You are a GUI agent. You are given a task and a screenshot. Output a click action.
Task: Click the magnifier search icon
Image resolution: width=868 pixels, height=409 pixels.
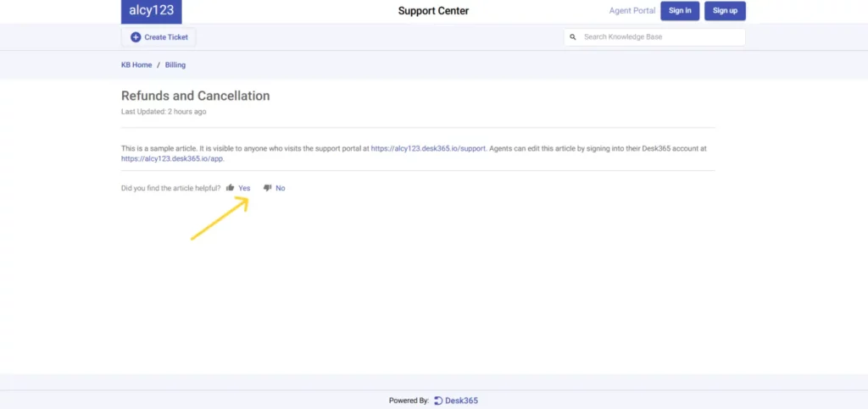click(x=573, y=37)
